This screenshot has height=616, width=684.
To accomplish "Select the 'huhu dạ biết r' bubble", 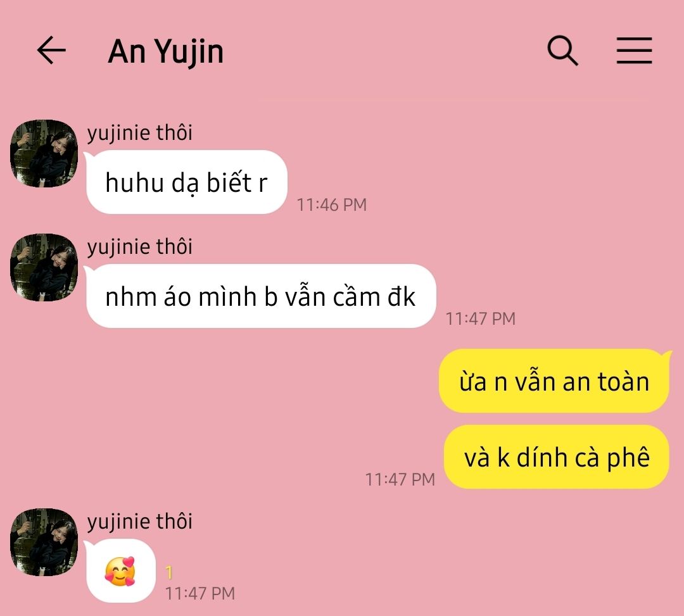I will point(187,182).
